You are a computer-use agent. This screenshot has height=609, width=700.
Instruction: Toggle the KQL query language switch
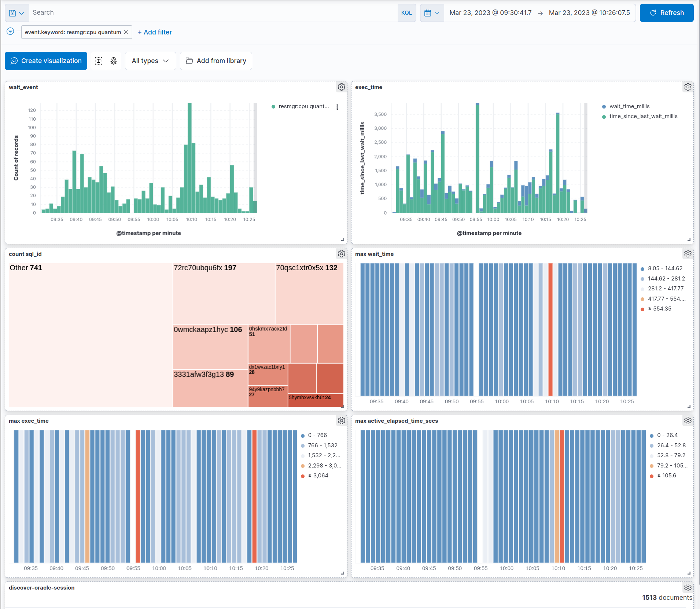[x=406, y=13]
